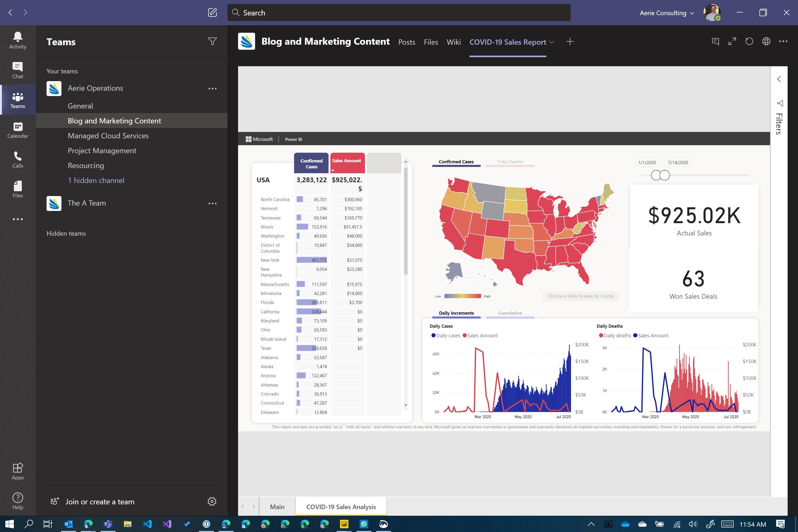798x532 pixels.
Task: Click Windows Start button
Action: coord(10,524)
